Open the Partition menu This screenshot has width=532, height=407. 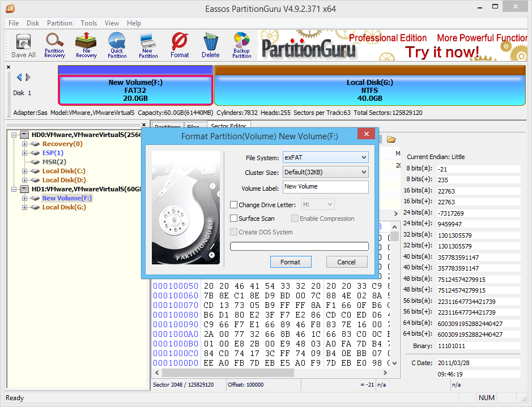tap(59, 23)
